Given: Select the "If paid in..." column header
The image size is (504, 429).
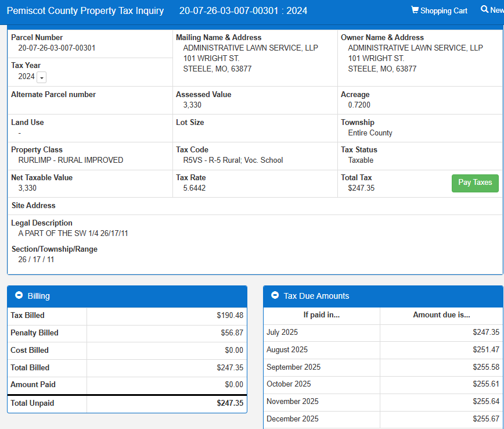Looking at the screenshot, I should pyautogui.click(x=321, y=315).
